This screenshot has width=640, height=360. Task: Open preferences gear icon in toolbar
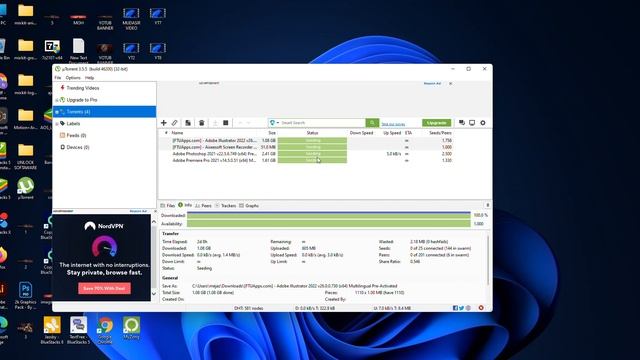pyautogui.click(x=483, y=123)
